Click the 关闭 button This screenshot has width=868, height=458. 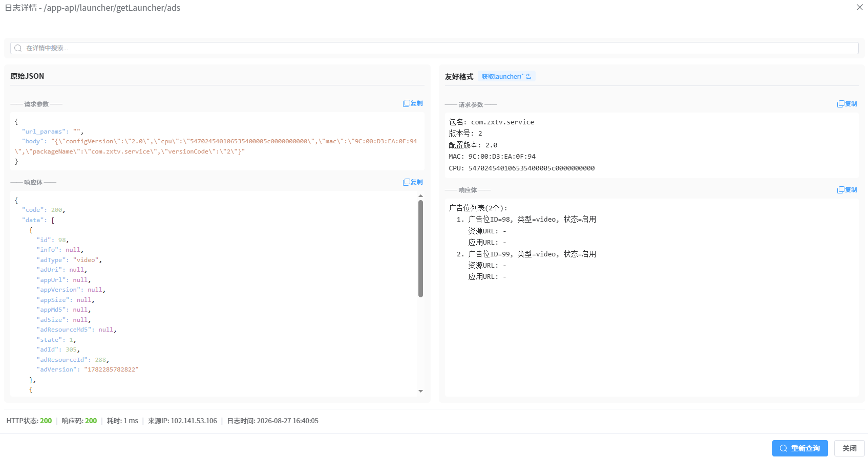(850, 448)
